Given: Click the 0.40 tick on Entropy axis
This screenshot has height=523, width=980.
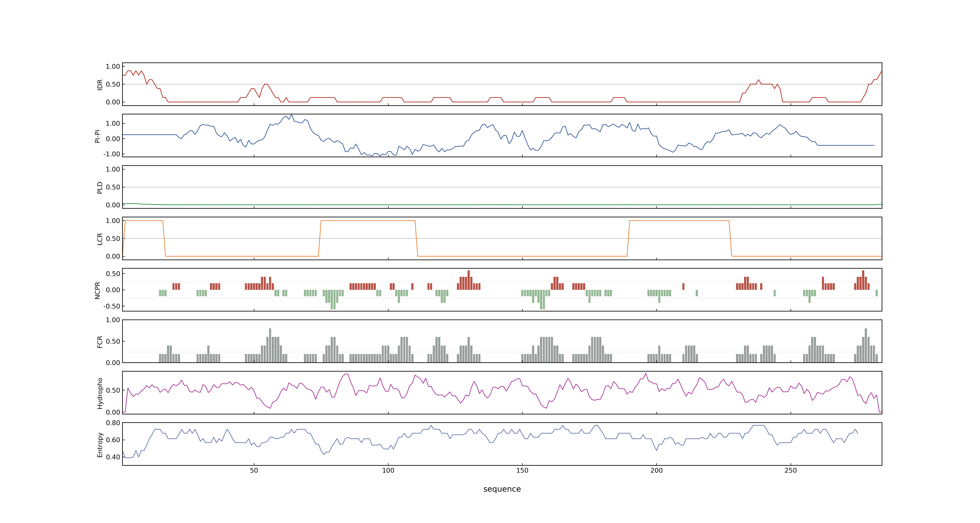Looking at the screenshot, I should pyautogui.click(x=113, y=457).
